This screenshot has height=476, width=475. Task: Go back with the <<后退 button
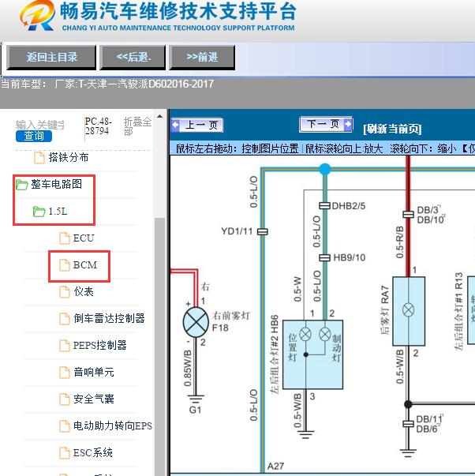coord(133,58)
